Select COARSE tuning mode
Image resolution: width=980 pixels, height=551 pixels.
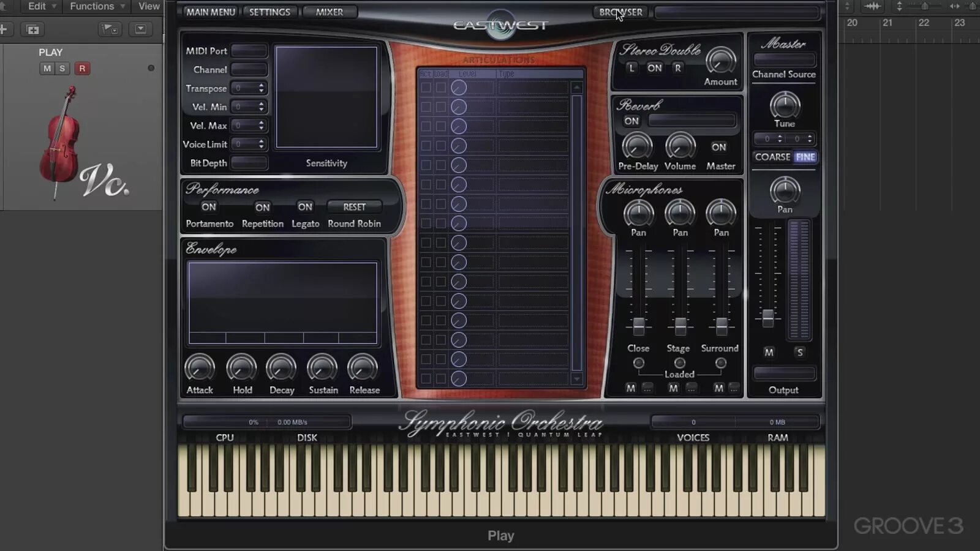(772, 157)
